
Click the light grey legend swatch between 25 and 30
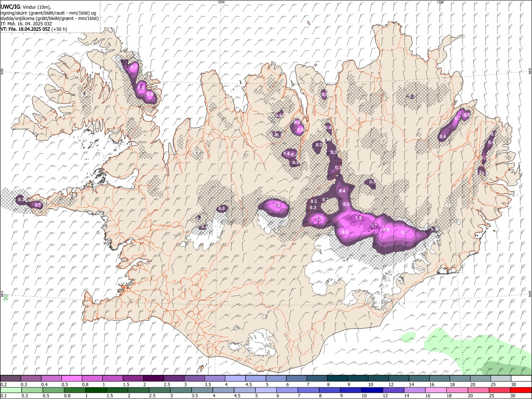click(x=501, y=379)
